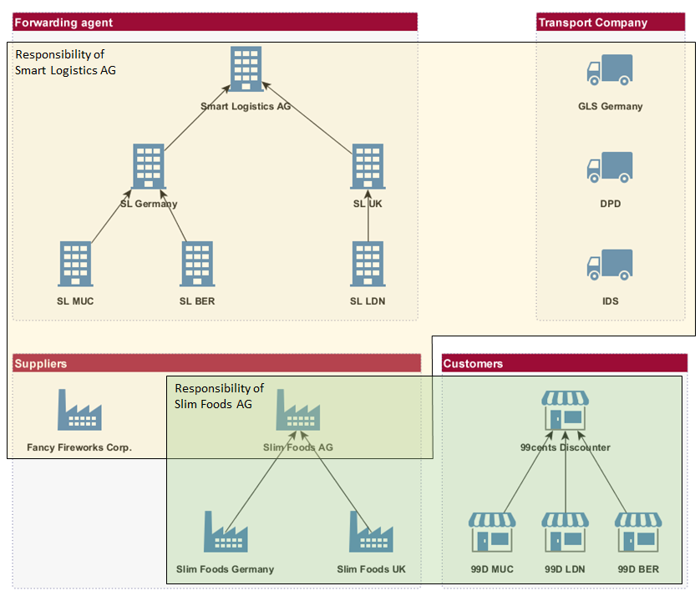
Task: Select the SL LDN building icon
Action: [368, 264]
